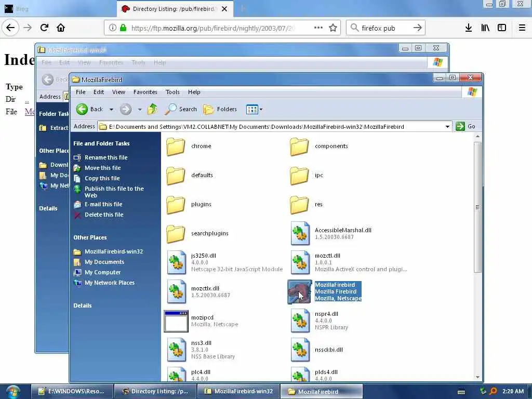Collapse the Other Places panel header
Image resolution: width=532 pixels, height=399 pixels.
[x=90, y=238]
